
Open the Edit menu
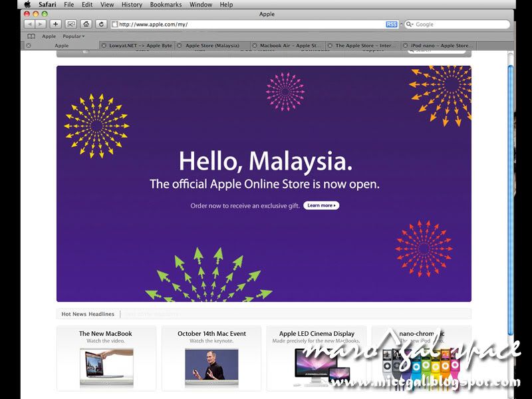(87, 5)
